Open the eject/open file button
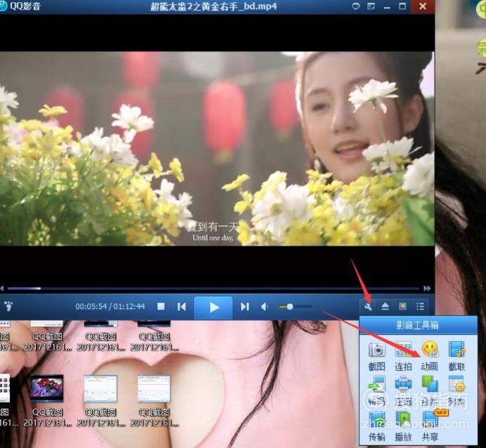 tap(386, 307)
